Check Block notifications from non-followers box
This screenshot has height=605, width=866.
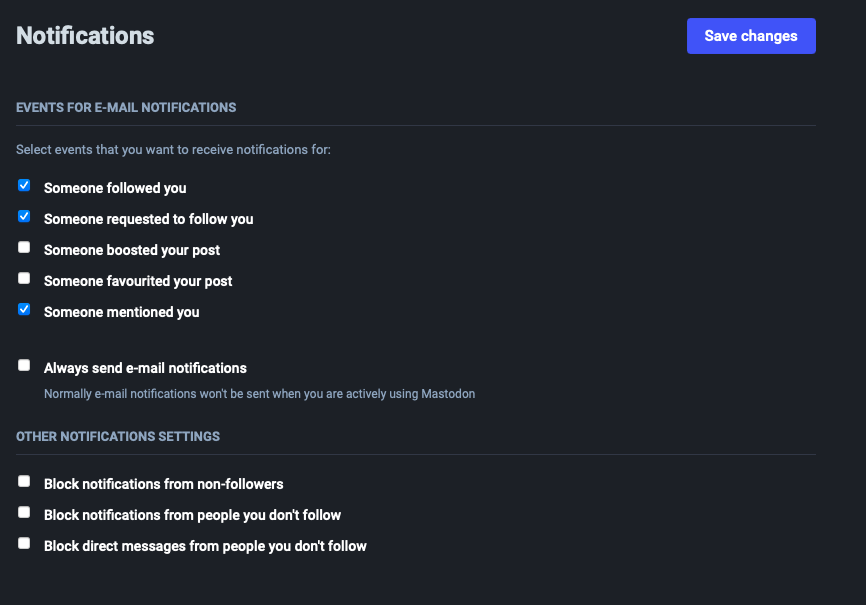pyautogui.click(x=24, y=481)
